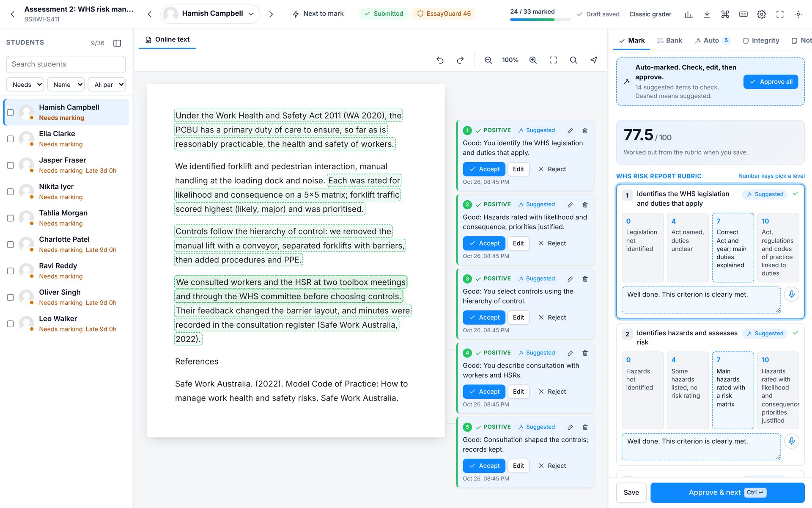Screen dimensions: 812x508
Task: Go back using the top-left arrow
Action: click(13, 14)
